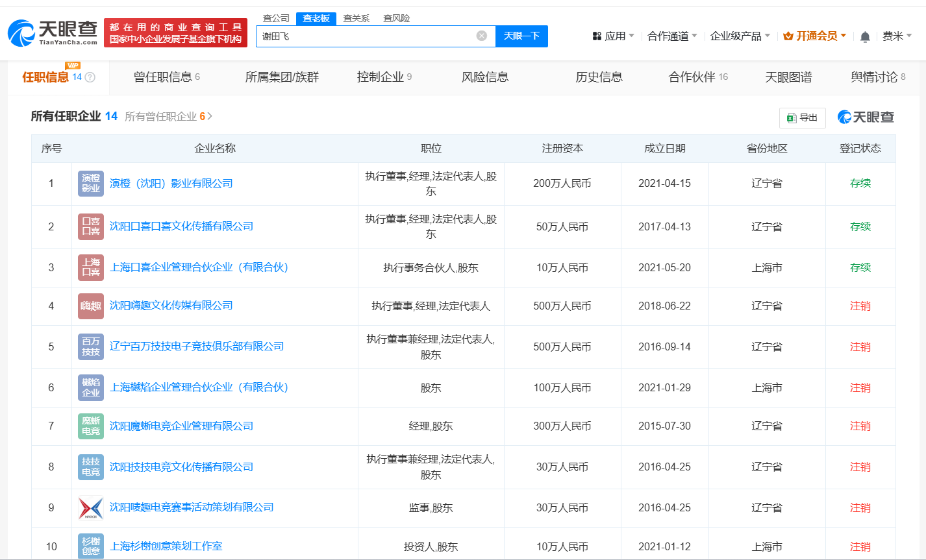The image size is (926, 560).
Task: Open notifications bell icon
Action: tap(864, 37)
